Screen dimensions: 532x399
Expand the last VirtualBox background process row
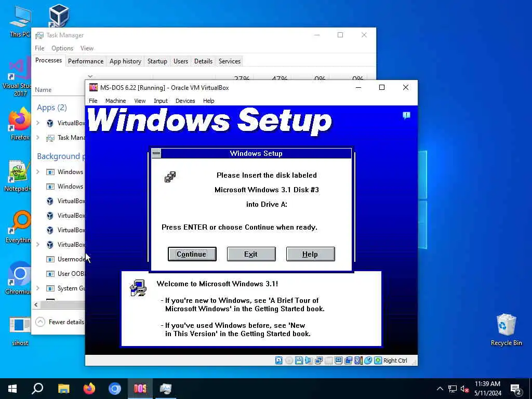coord(38,244)
